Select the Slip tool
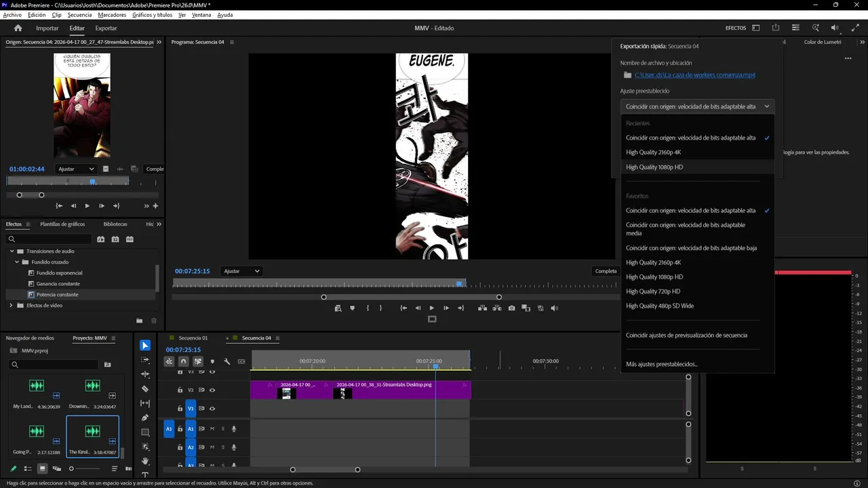Image resolution: width=868 pixels, height=488 pixels. coord(145,403)
